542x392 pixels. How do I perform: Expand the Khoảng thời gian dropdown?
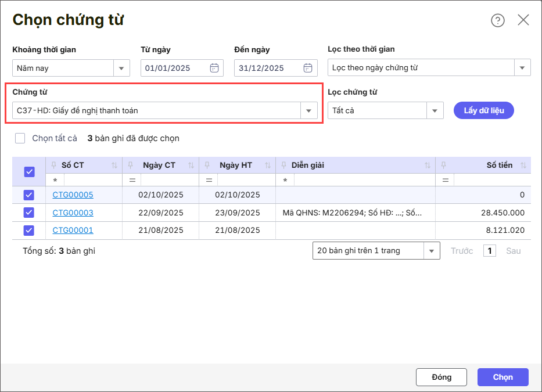[121, 68]
